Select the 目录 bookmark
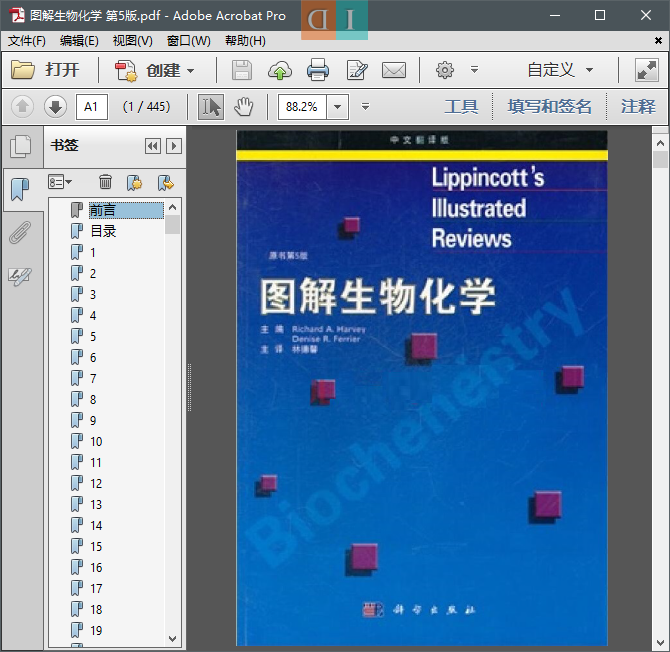This screenshot has width=670, height=652. click(103, 231)
